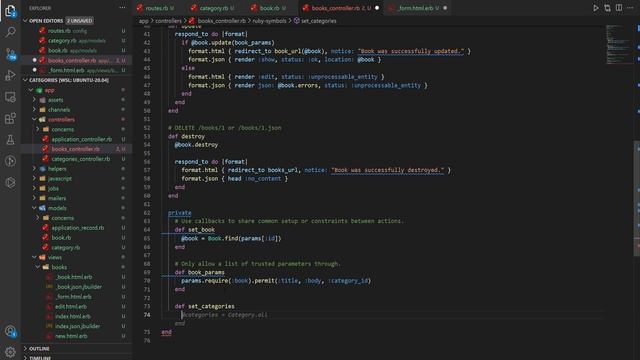Open category.rb under models folder

pyautogui.click(x=65, y=247)
